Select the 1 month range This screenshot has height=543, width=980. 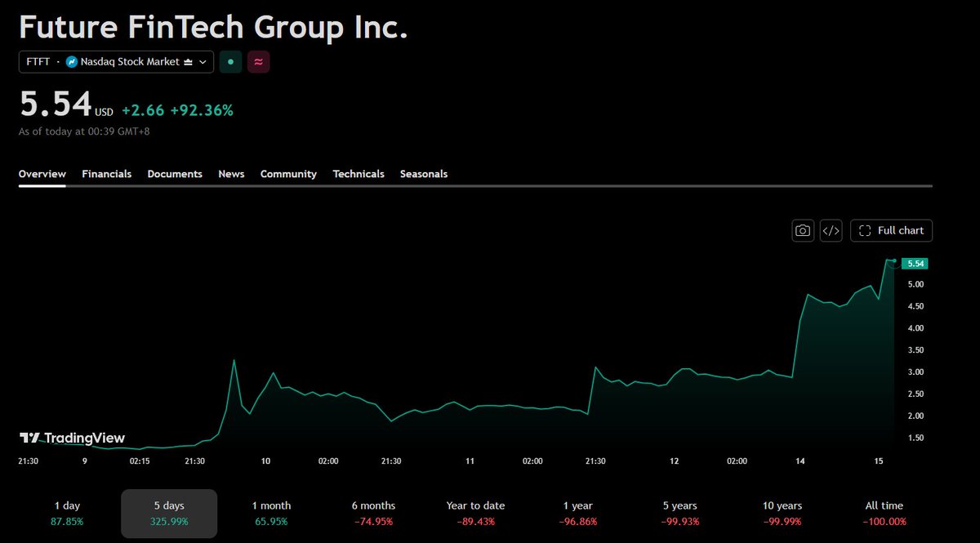271,514
